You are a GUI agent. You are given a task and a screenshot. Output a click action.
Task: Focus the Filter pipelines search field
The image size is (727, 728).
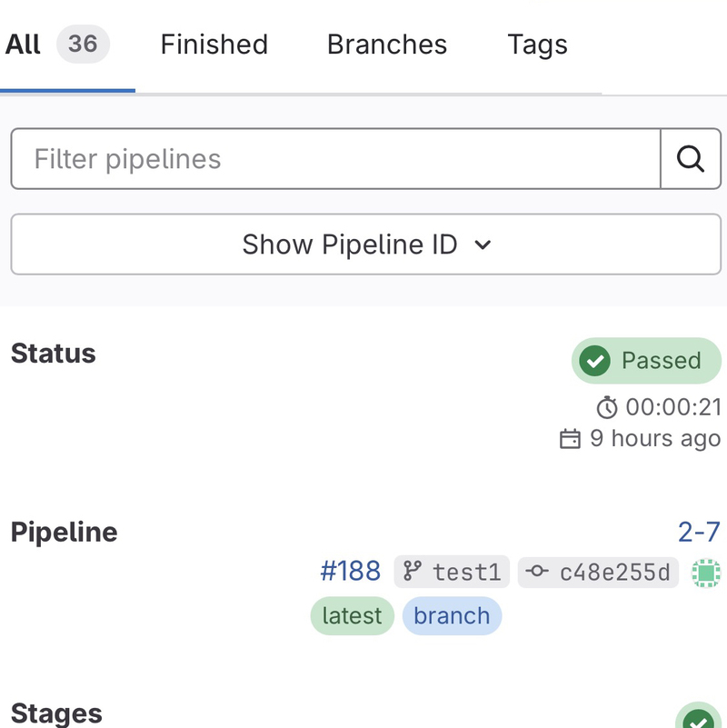point(335,159)
